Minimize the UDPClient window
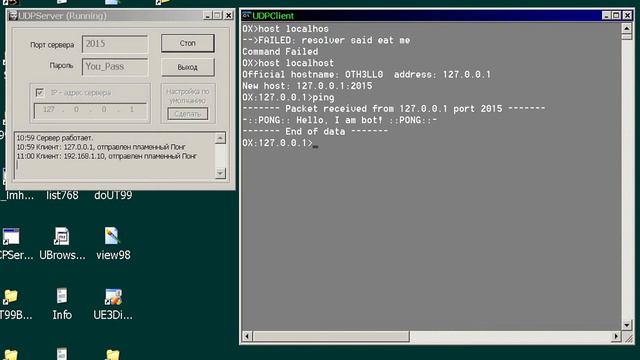 click(607, 16)
